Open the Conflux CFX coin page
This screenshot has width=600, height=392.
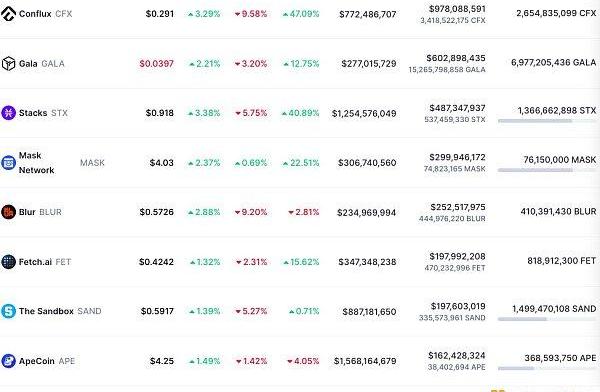(x=46, y=14)
